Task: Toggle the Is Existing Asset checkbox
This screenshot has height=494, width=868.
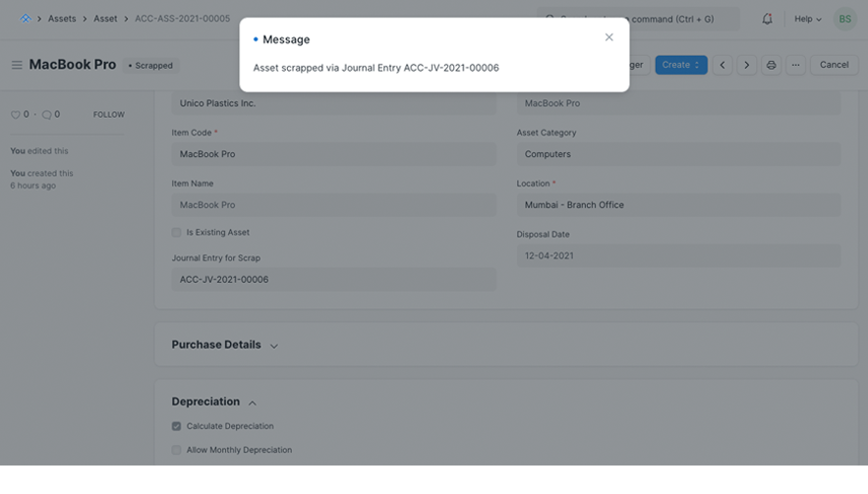Action: tap(177, 233)
